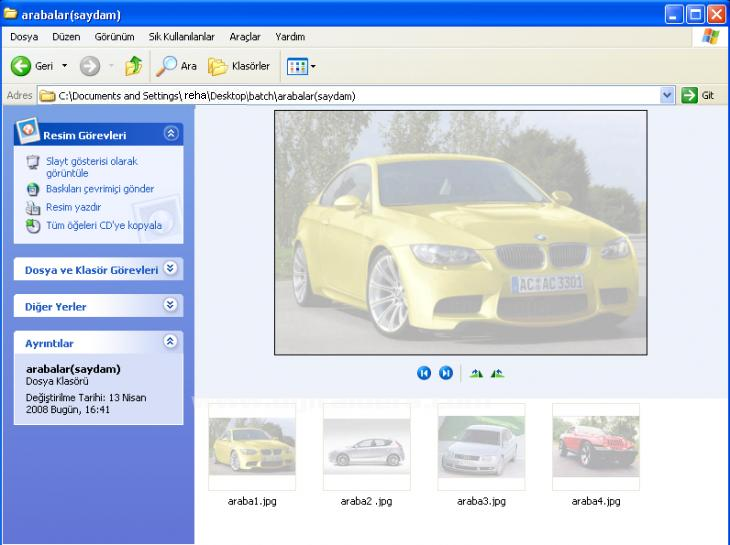This screenshot has height=545, width=730.
Task: Open the Dosya menu
Action: pyautogui.click(x=24, y=37)
